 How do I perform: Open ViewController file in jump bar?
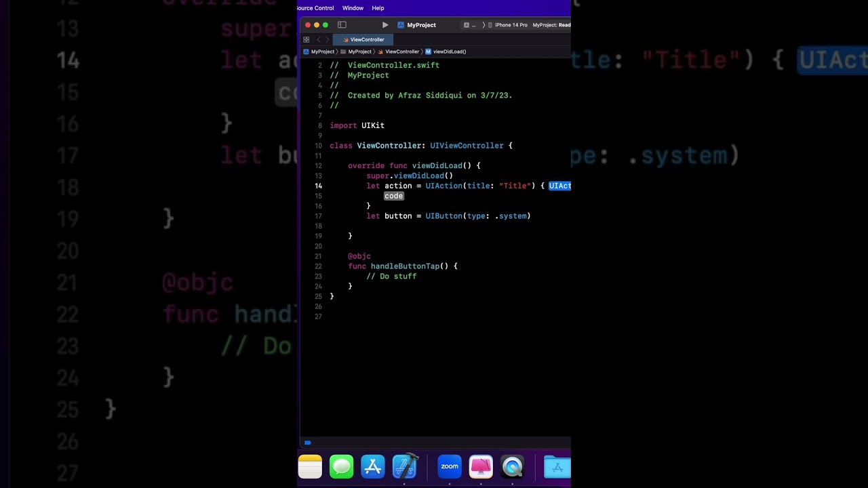point(399,52)
